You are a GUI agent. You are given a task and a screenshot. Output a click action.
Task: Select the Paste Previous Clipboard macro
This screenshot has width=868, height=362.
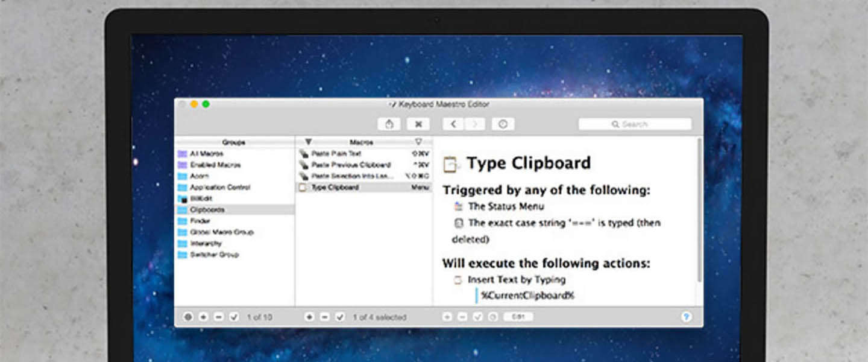pyautogui.click(x=364, y=165)
